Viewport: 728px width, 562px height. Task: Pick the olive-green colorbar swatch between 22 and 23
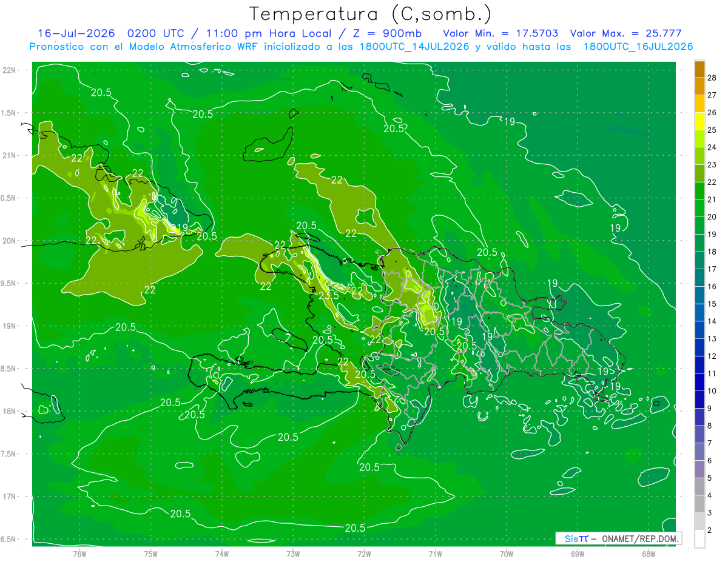pos(699,173)
